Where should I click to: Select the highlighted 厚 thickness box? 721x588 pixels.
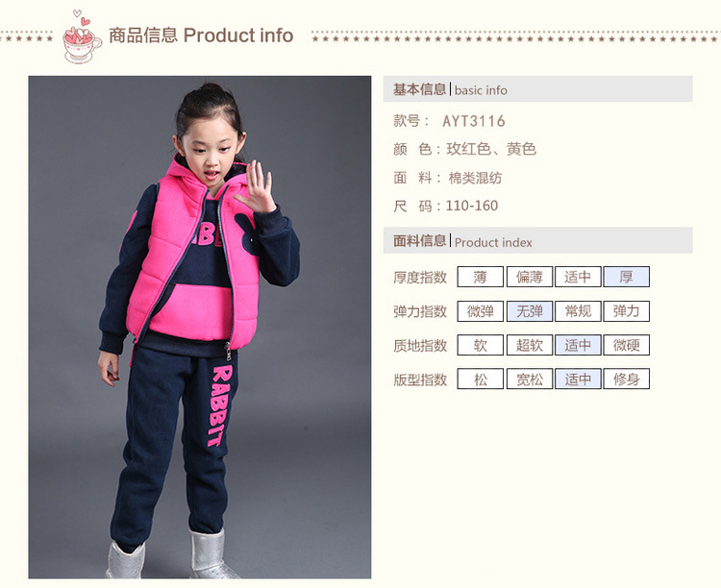click(x=626, y=277)
